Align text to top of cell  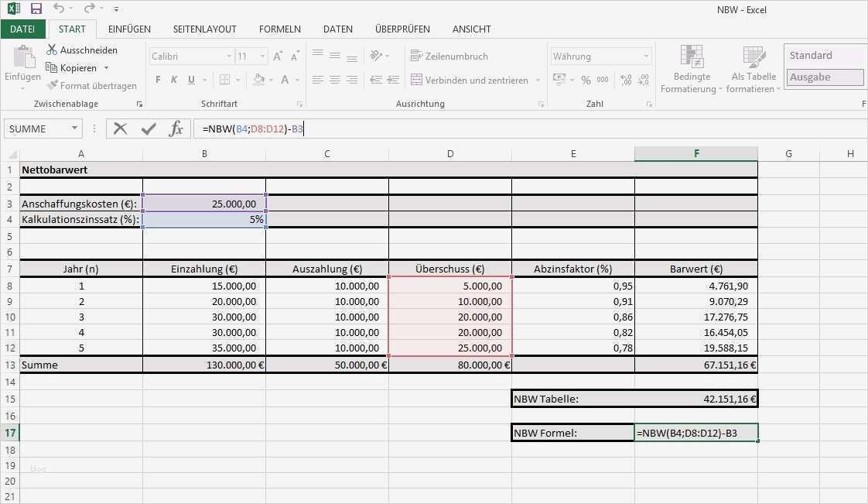click(x=318, y=54)
